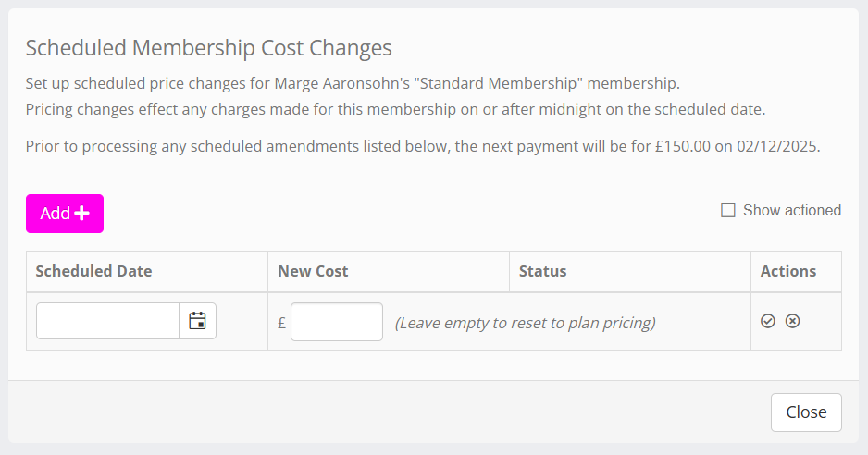The height and width of the screenshot is (455, 868).
Task: Tick the Show actioned checkbox box
Action: coord(728,211)
